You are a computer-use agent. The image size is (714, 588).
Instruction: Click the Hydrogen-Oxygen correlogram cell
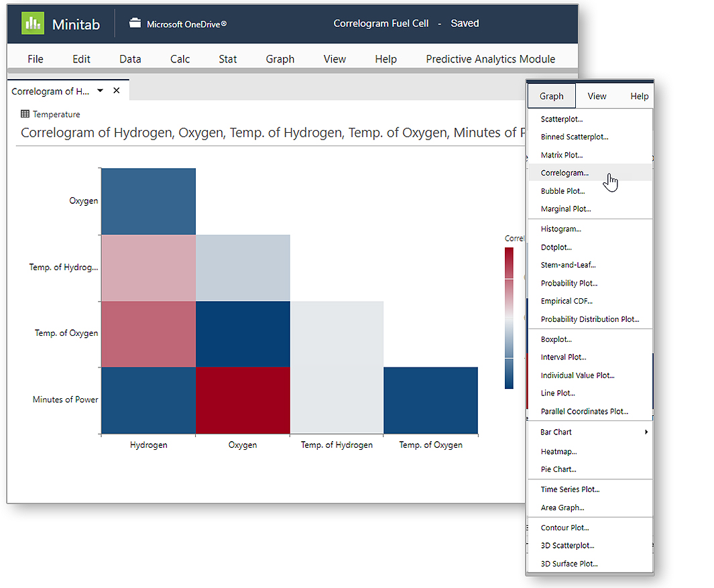click(148, 201)
